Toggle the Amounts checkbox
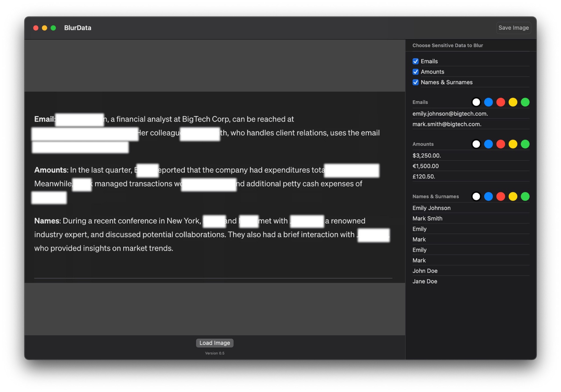Screen dimensions: 561x392 (415, 72)
